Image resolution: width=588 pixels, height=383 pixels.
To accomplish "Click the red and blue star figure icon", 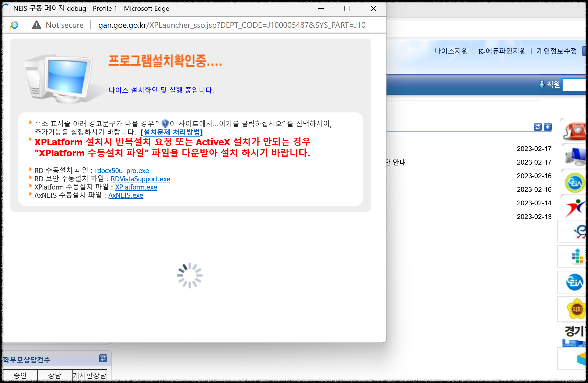I will point(575,208).
